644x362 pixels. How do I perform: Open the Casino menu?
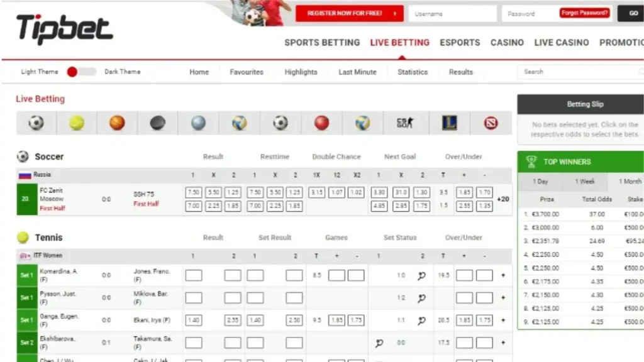507,43
